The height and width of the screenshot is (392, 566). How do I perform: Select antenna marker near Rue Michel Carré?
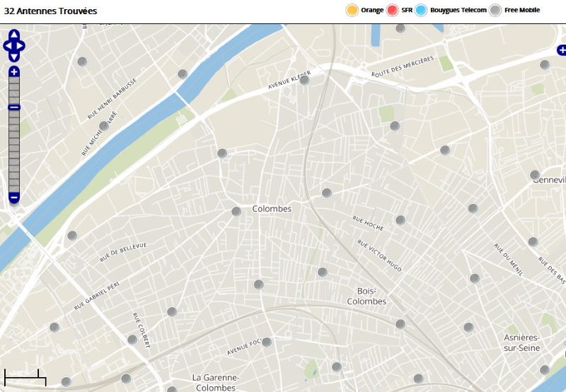coord(104,126)
